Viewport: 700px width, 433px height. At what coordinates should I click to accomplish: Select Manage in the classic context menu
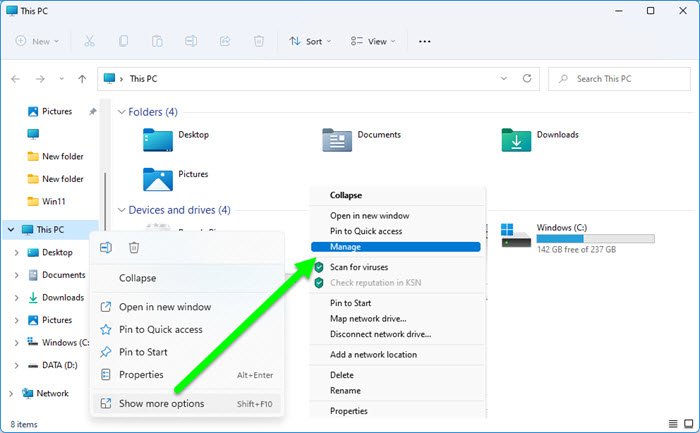click(x=396, y=247)
